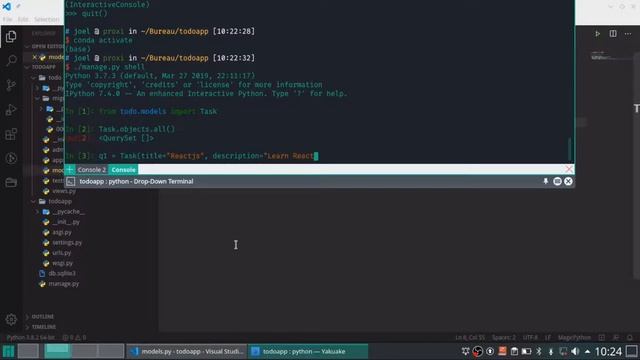This screenshot has height=360, width=640.
Task: Open the Search view in the activity bar
Action: 11,60
